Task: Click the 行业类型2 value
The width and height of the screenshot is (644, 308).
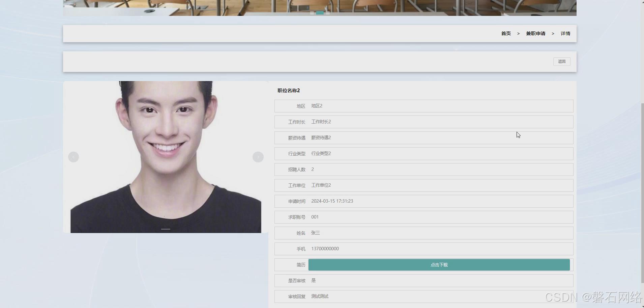Action: [321, 154]
